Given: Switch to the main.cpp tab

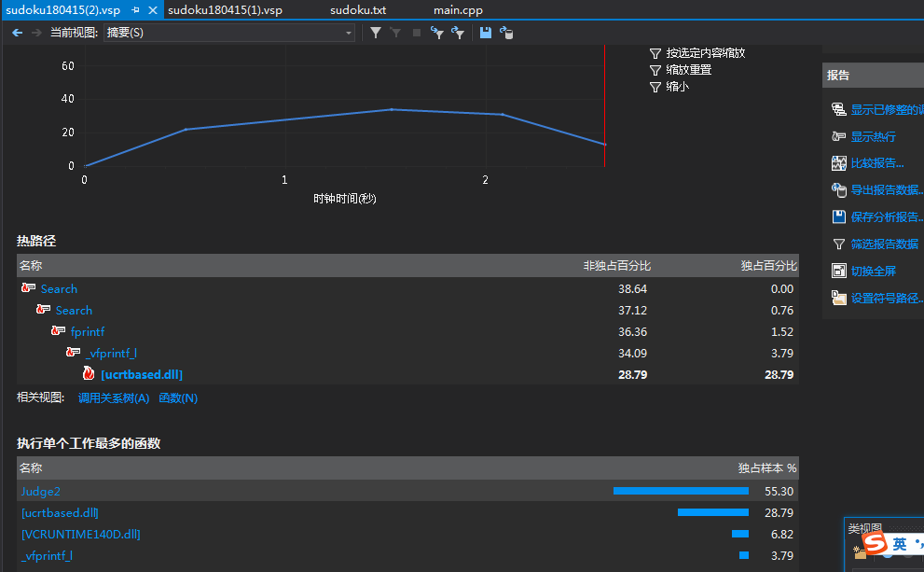Looking at the screenshot, I should [x=458, y=9].
